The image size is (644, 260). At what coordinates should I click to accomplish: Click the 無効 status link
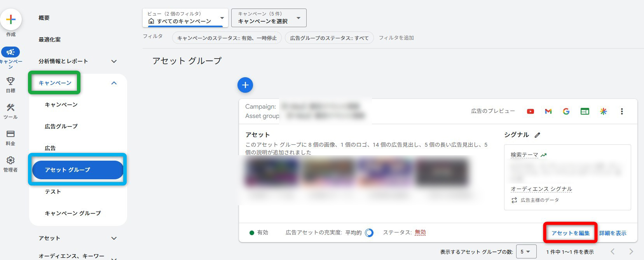click(x=420, y=232)
